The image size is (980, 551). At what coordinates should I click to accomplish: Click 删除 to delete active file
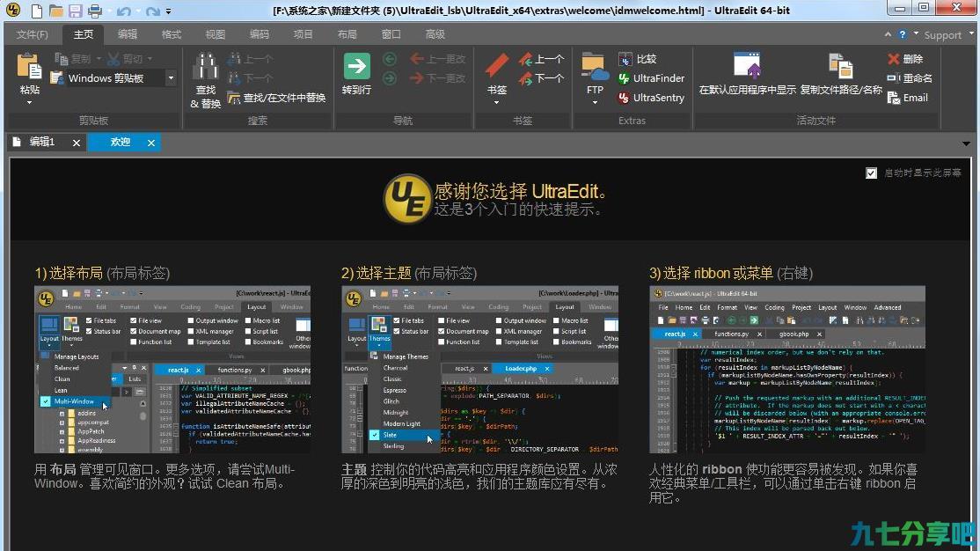pos(905,59)
